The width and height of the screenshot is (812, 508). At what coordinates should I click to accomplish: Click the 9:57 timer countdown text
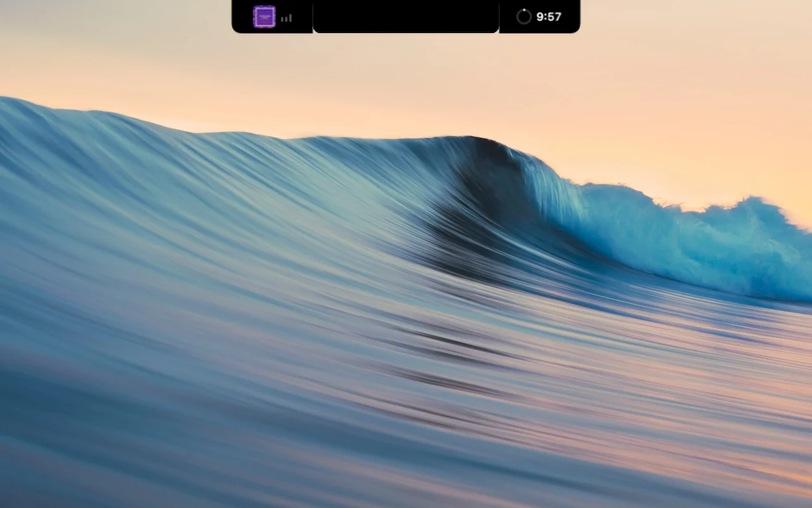point(549,17)
